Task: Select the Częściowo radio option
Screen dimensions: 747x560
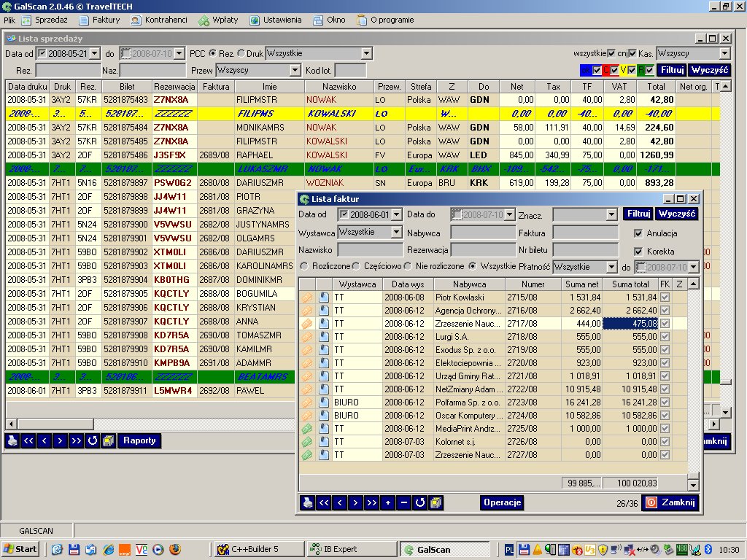Action: [356, 266]
